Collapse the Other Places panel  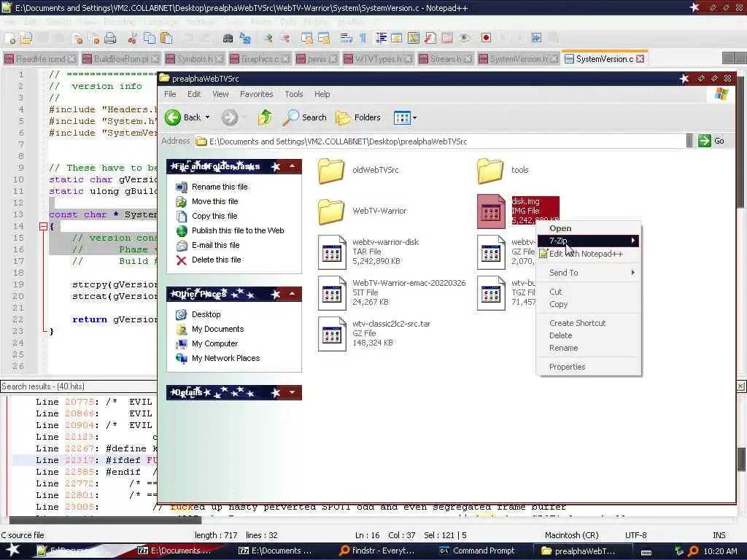click(x=292, y=294)
